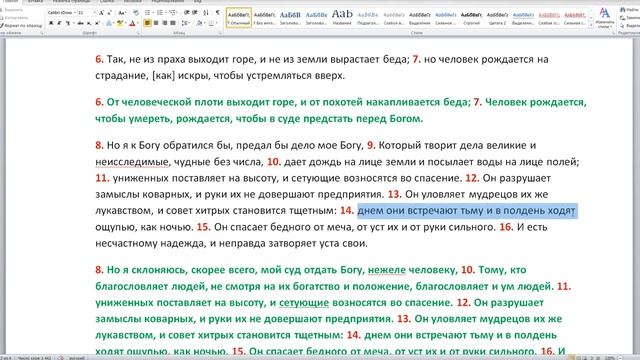Apply the Заголовок 1 style

pyautogui.click(x=290, y=18)
